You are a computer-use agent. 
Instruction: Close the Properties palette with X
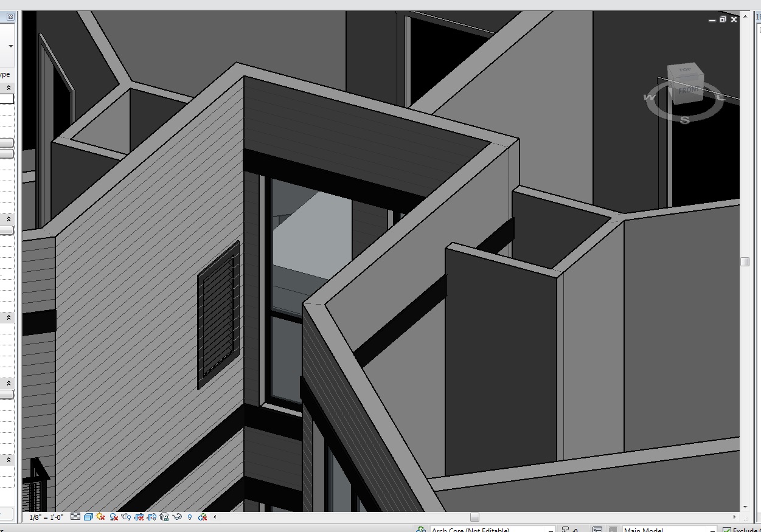point(10,17)
